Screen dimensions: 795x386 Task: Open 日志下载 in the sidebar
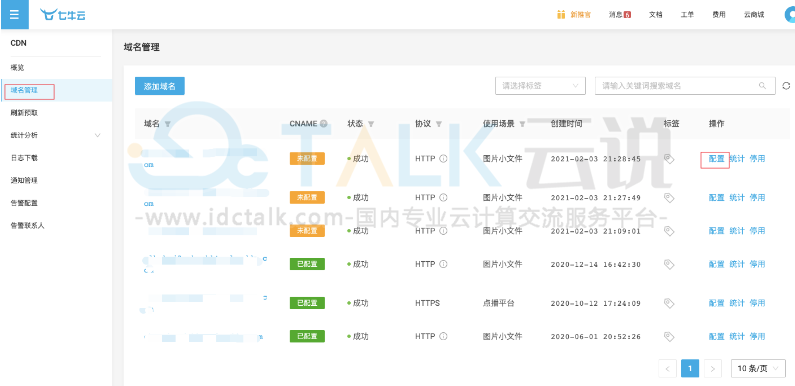[24, 158]
